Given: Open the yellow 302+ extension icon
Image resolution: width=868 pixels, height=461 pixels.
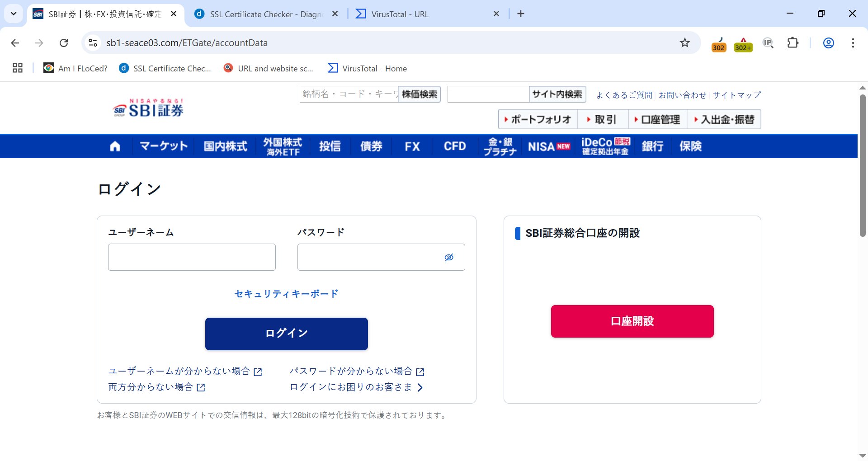Looking at the screenshot, I should (x=743, y=44).
